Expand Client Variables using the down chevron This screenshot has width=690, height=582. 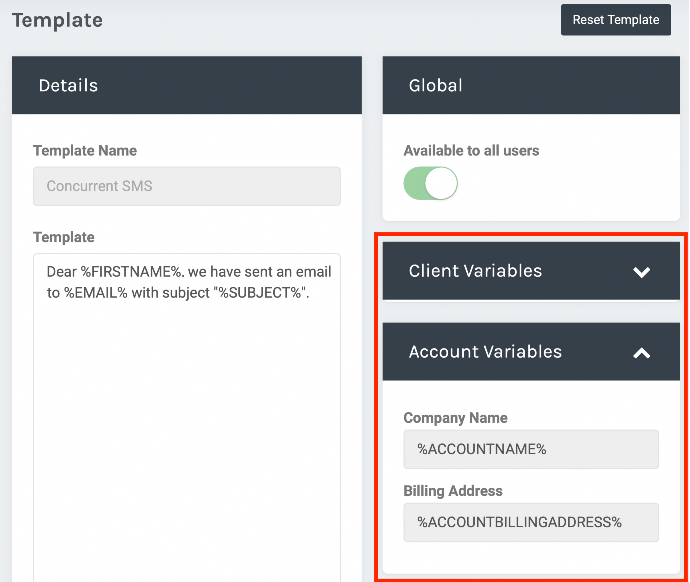(642, 272)
